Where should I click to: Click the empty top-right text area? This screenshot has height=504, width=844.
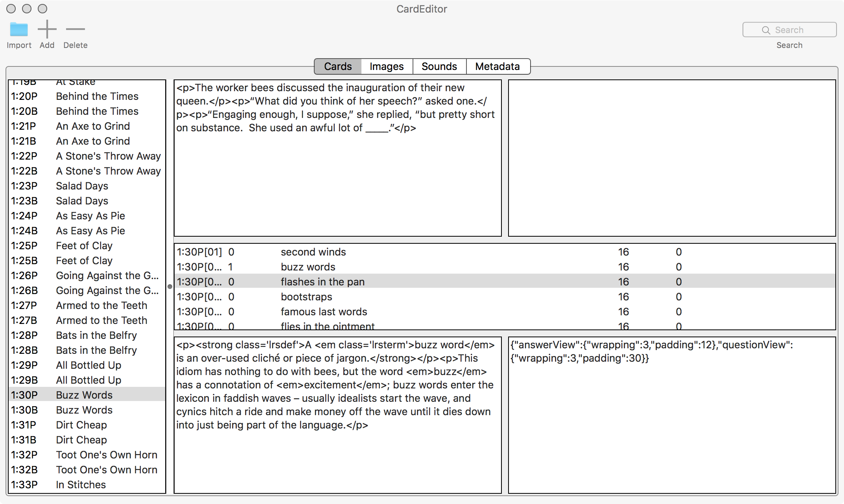672,158
